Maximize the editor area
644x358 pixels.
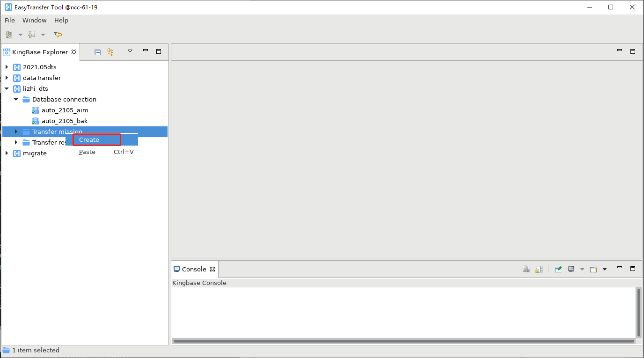(x=633, y=51)
